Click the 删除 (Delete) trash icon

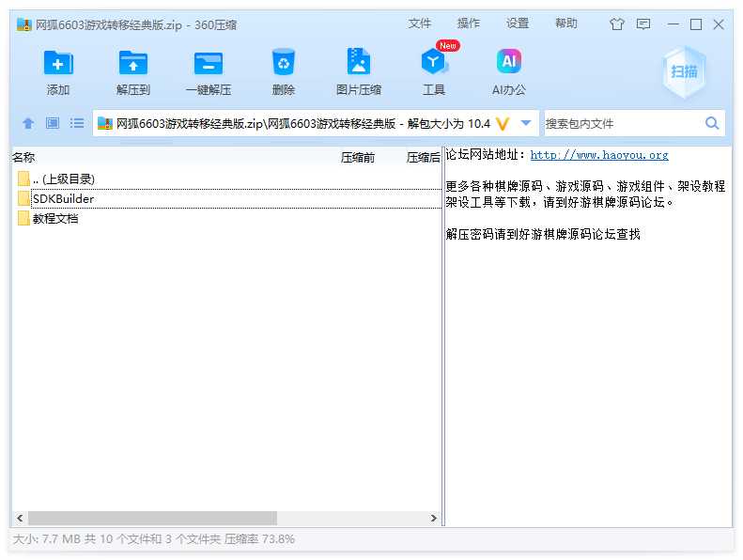[284, 62]
